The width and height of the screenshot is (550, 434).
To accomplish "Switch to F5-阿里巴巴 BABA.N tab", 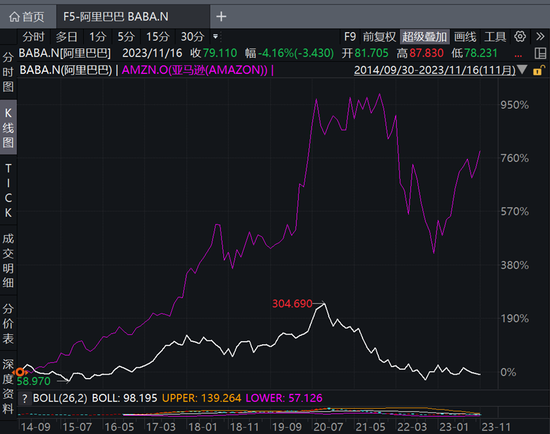I will pos(116,16).
